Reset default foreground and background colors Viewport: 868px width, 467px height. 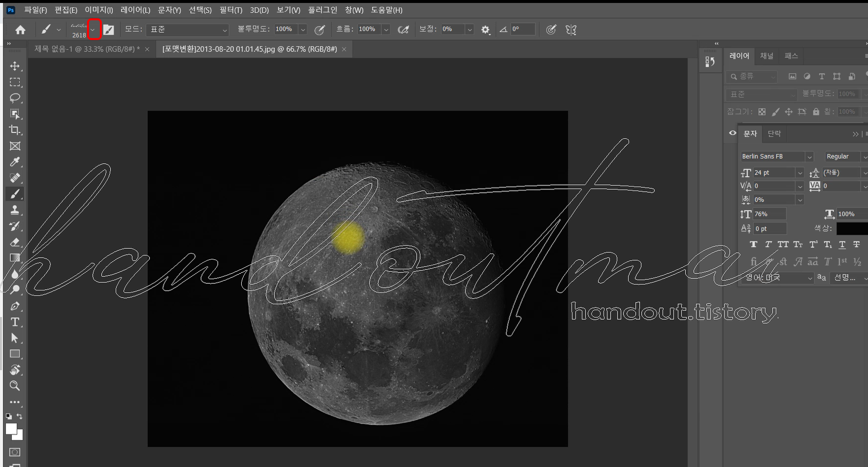[x=8, y=416]
